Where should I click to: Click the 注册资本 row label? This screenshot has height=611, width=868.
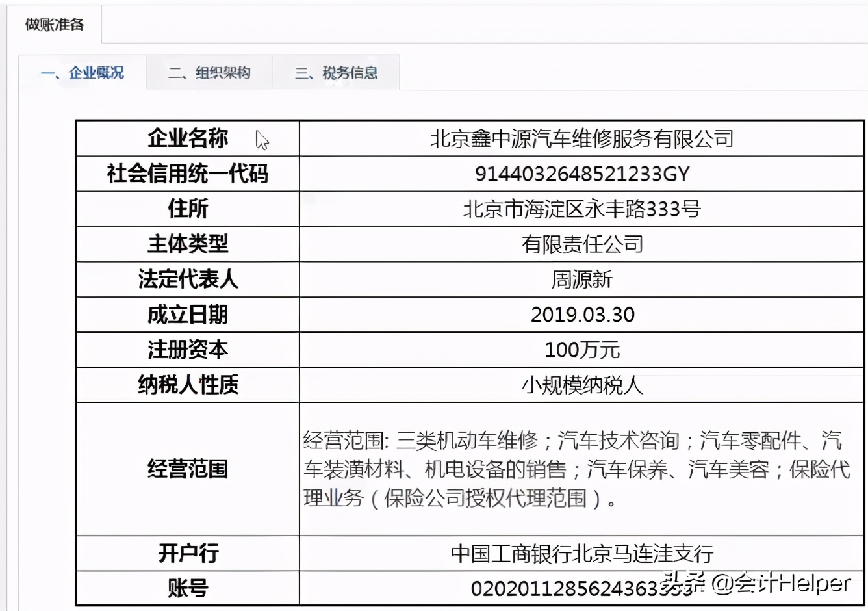tap(188, 349)
